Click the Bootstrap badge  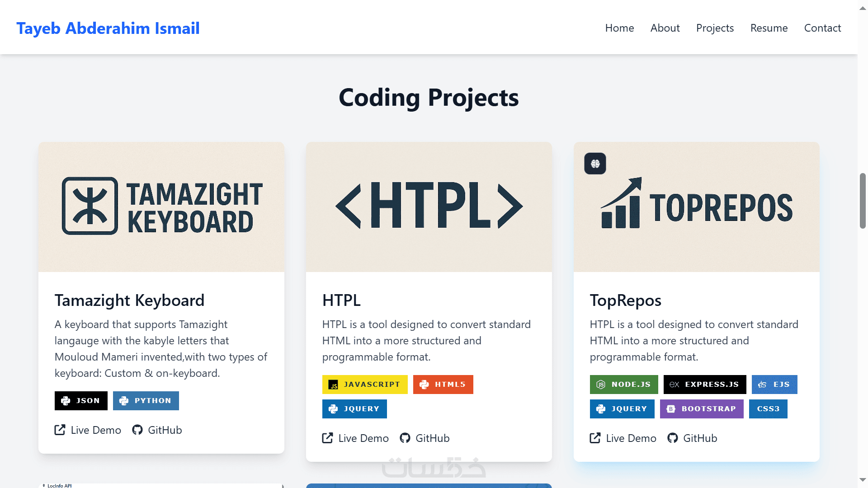(701, 409)
